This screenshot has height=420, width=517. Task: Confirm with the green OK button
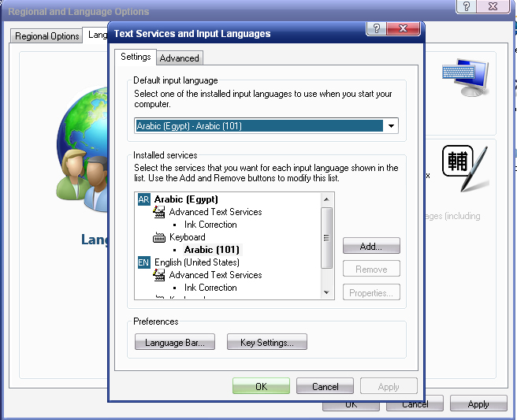click(261, 386)
